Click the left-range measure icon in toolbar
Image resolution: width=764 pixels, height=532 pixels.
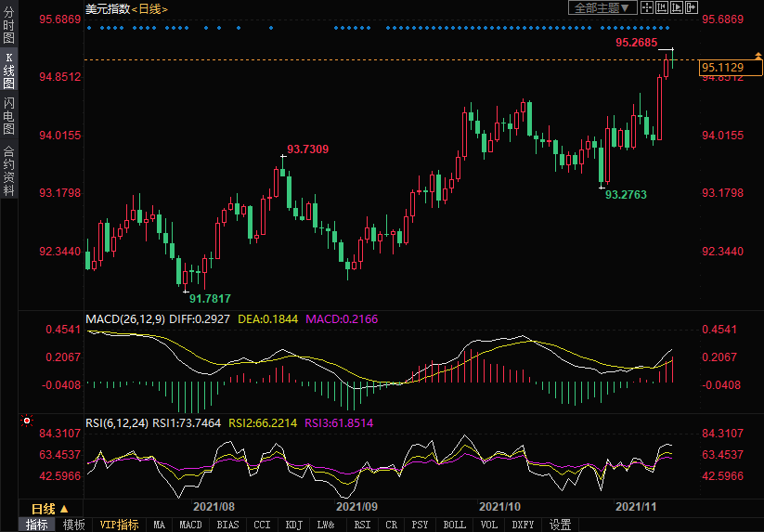click(661, 7)
